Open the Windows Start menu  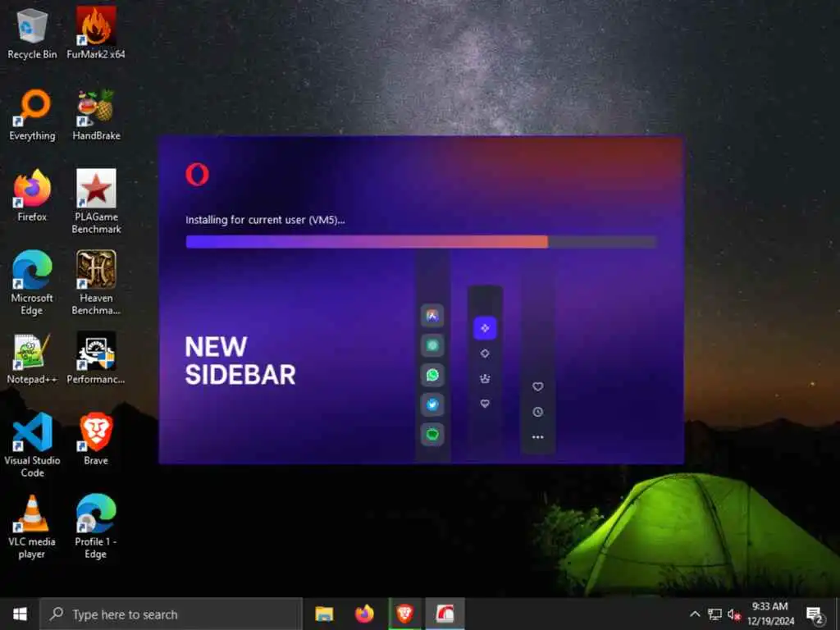coord(20,614)
